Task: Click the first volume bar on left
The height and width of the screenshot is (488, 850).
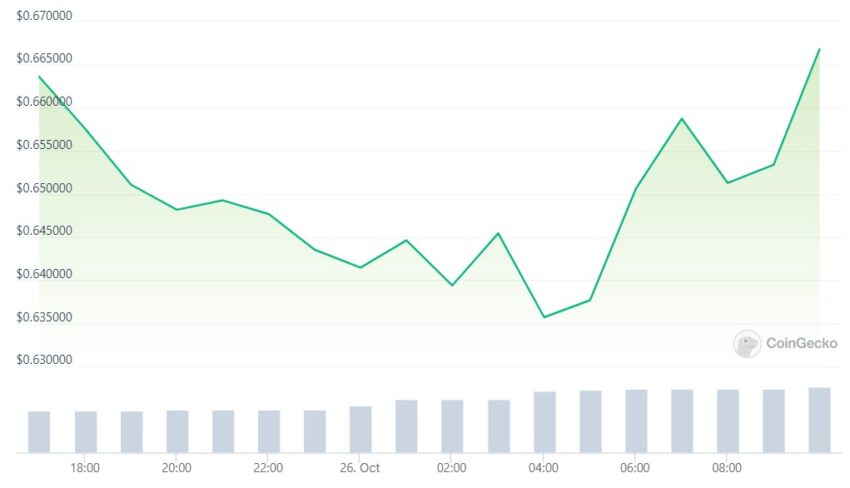Action: (x=39, y=432)
